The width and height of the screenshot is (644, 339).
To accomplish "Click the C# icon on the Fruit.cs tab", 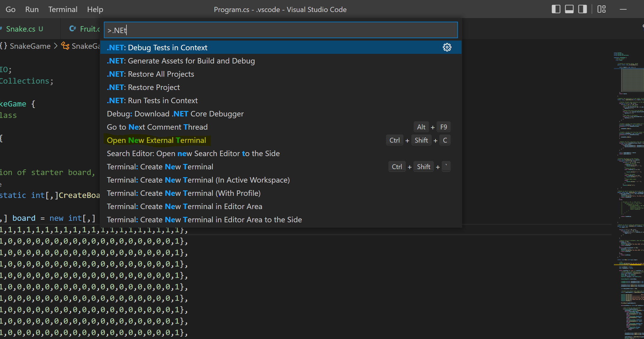I will pos(73,29).
